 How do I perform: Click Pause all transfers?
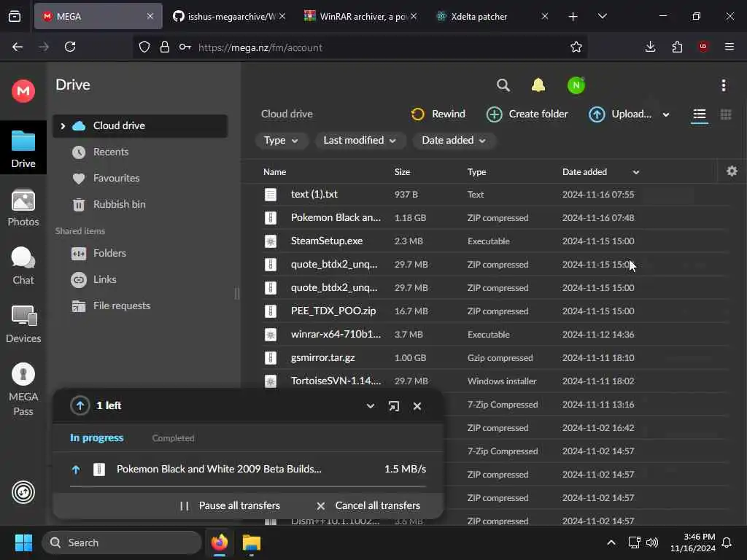click(x=230, y=506)
